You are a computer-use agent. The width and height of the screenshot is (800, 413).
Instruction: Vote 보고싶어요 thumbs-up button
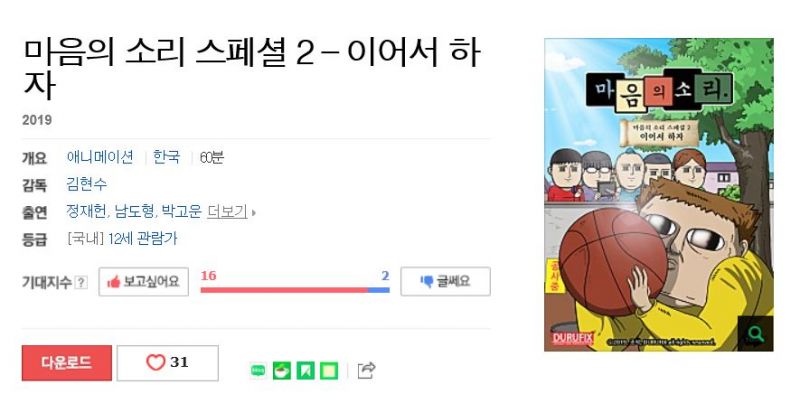(143, 281)
